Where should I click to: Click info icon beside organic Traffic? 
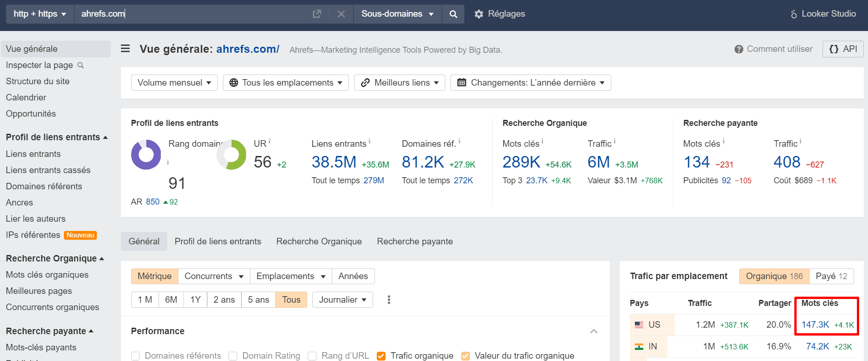point(615,141)
